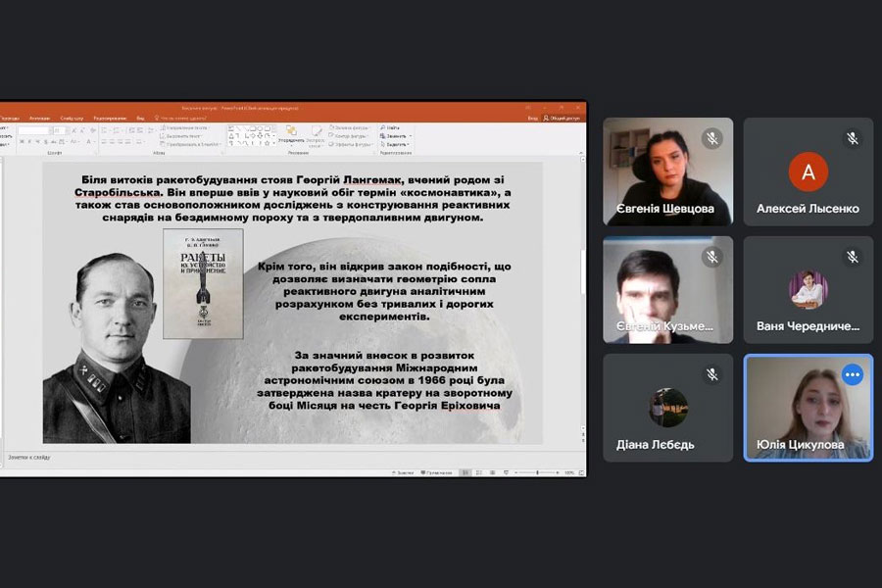Click fit slide to window icon
Image resolution: width=882 pixels, height=588 pixels.
[581, 472]
